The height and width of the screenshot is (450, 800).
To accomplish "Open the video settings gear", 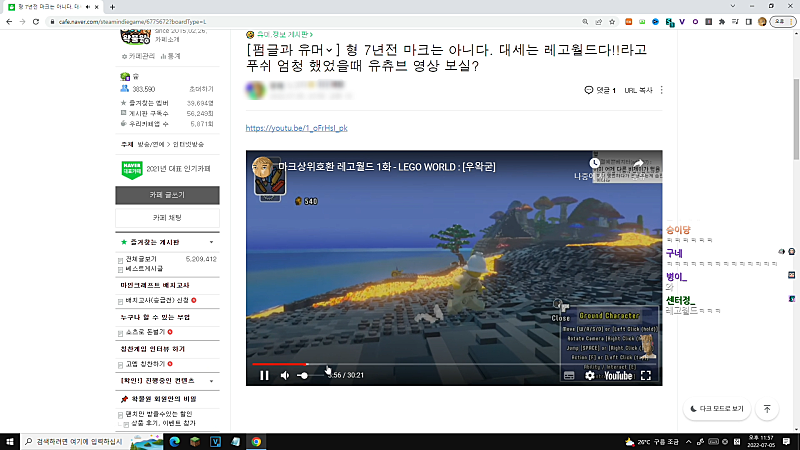I will pyautogui.click(x=590, y=376).
